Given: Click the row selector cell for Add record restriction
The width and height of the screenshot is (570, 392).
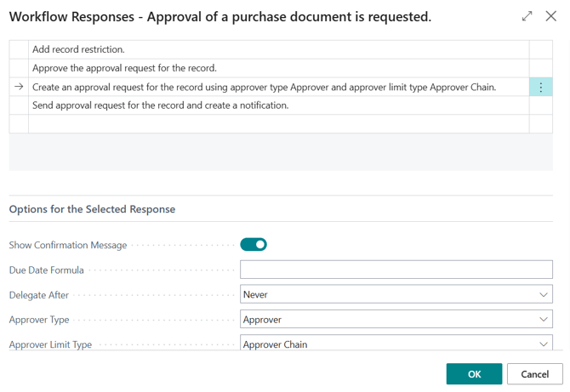Looking at the screenshot, I should [19, 49].
